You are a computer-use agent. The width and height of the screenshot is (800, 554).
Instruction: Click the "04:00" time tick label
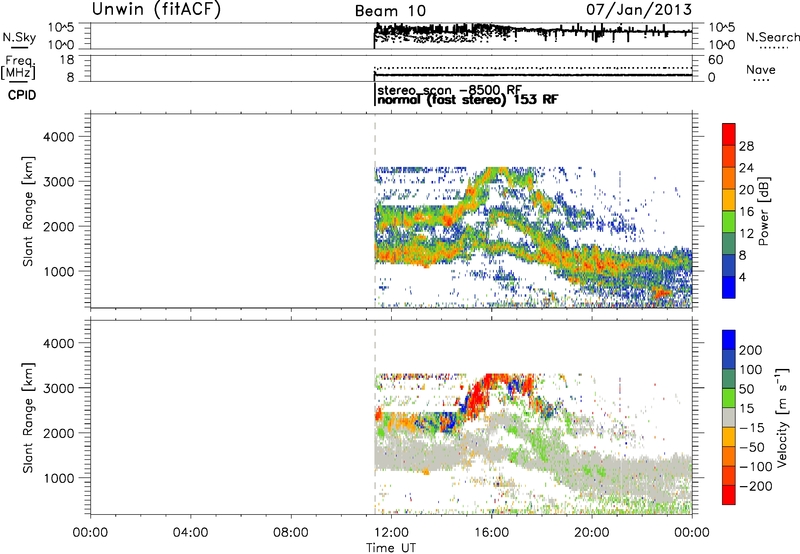tap(190, 533)
